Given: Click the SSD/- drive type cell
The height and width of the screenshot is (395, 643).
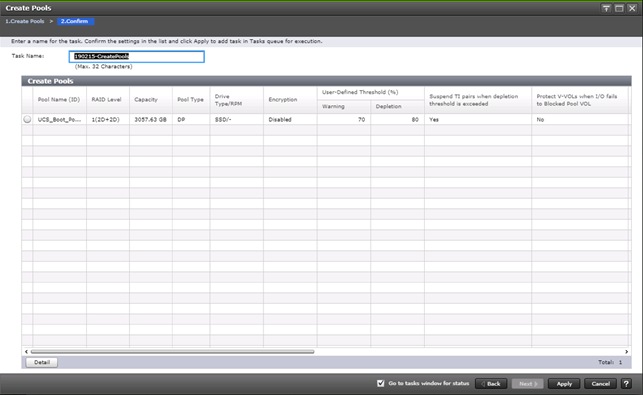Looking at the screenshot, I should point(237,119).
